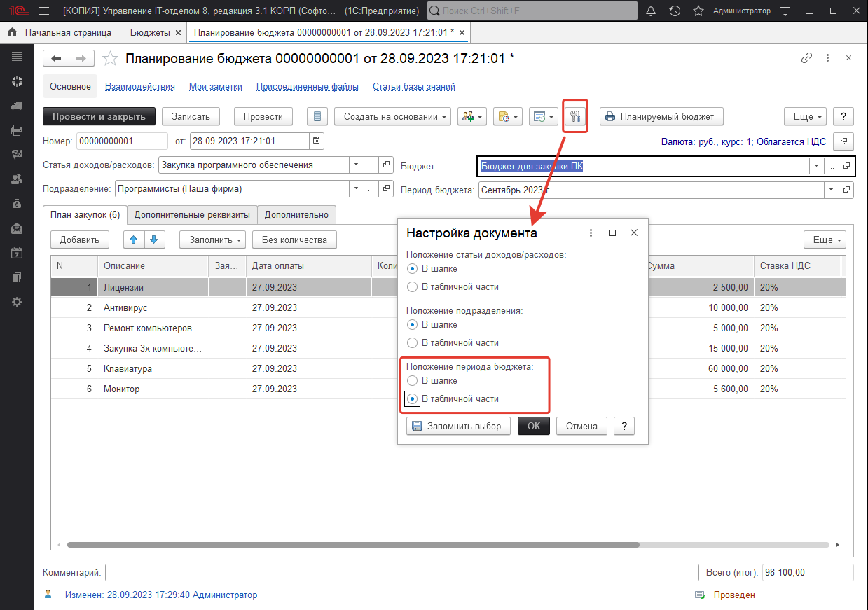Screen dimensions: 868x610
Task: Open the history clock icon in title bar
Action: click(x=675, y=11)
